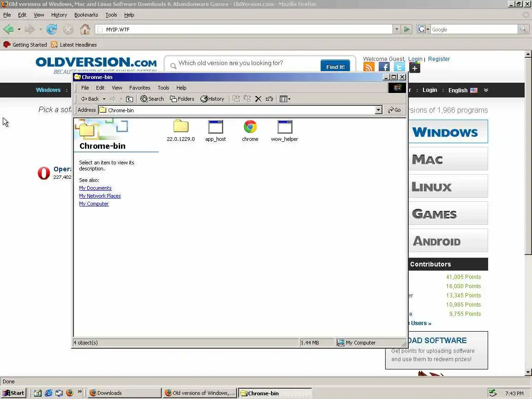532x399 pixels.
Task: Click the OldVersion.com logo
Action: (x=96, y=64)
